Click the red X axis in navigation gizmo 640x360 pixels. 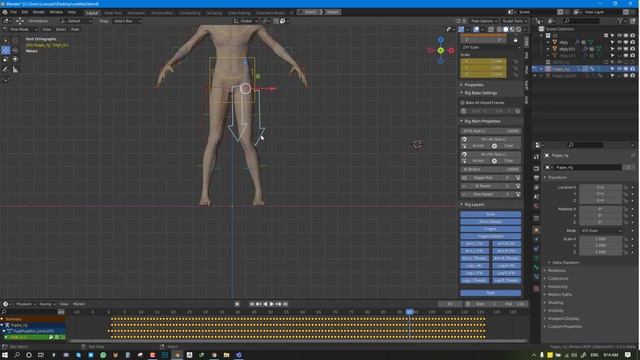(451, 50)
